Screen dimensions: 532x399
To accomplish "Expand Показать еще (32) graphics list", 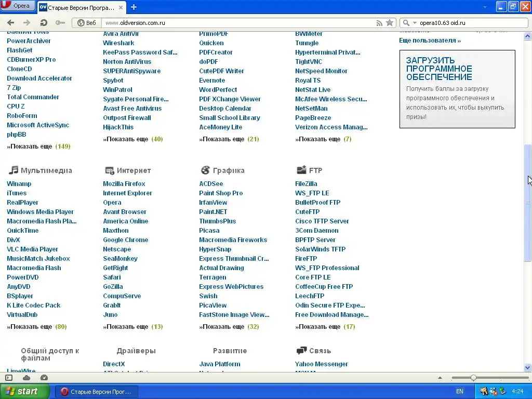I will 229,327.
